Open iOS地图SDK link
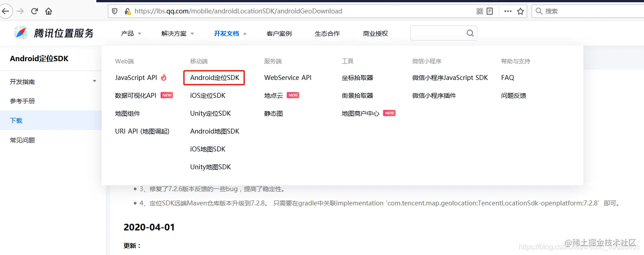This screenshot has height=255, width=644. (x=208, y=149)
